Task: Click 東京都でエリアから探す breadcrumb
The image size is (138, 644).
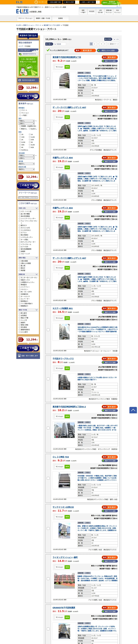Action: click(x=52, y=25)
